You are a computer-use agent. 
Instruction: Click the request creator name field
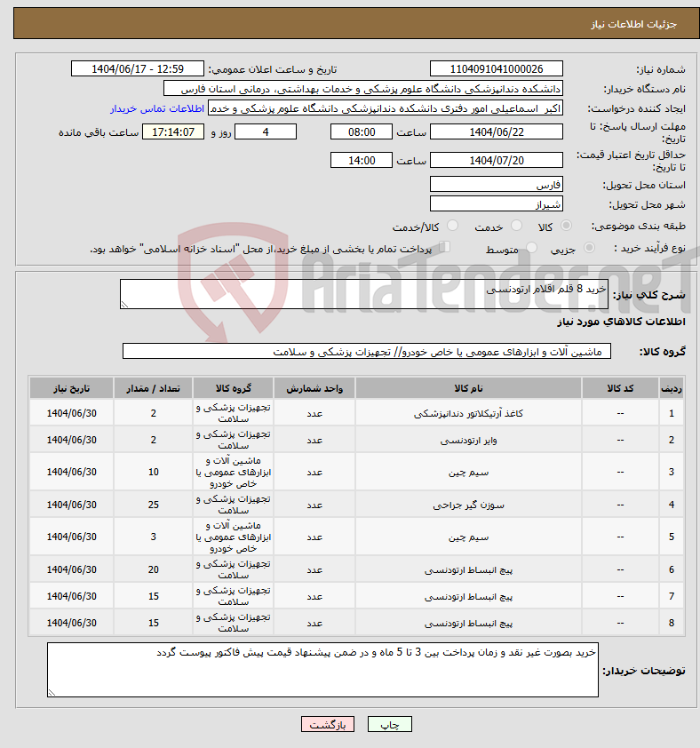tap(386, 108)
